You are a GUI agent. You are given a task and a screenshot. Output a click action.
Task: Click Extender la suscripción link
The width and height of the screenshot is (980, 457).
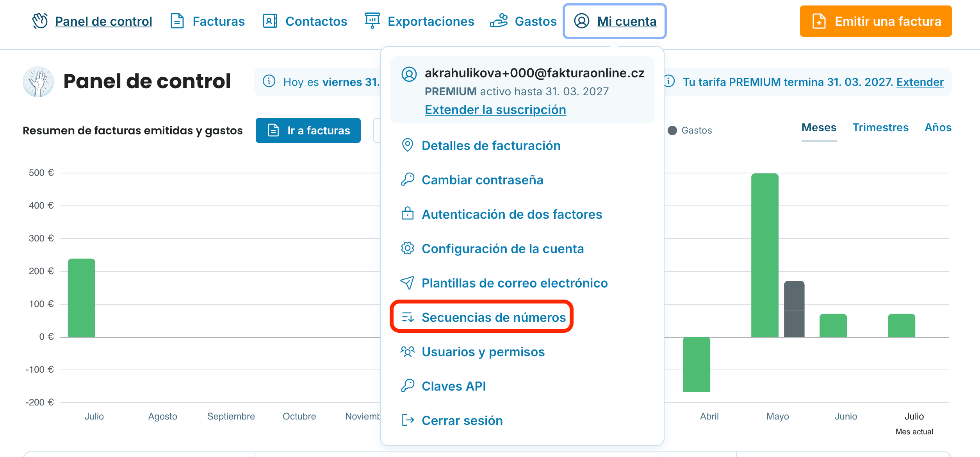[495, 110]
